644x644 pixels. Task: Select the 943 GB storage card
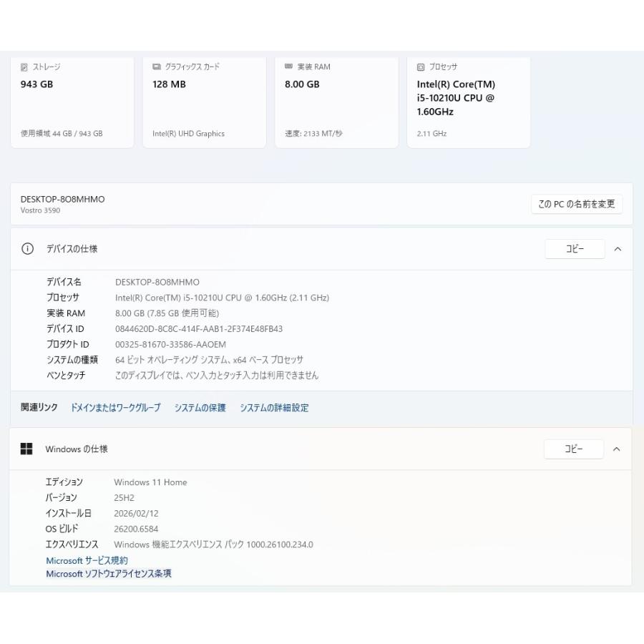tap(72, 102)
